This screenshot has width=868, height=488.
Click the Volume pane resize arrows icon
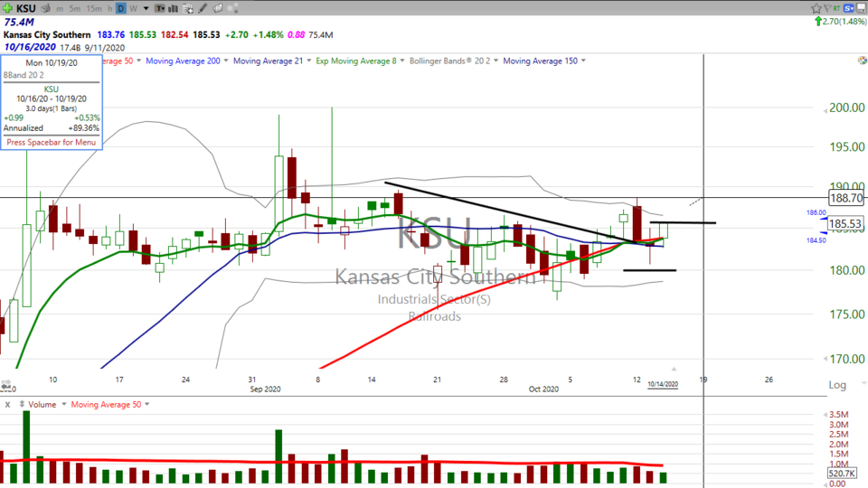(x=22, y=405)
